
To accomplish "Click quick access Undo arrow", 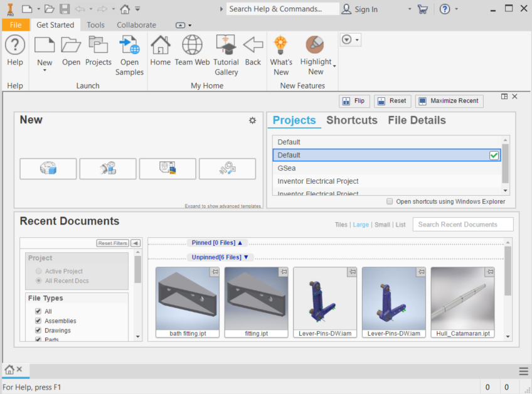I will click(x=80, y=9).
